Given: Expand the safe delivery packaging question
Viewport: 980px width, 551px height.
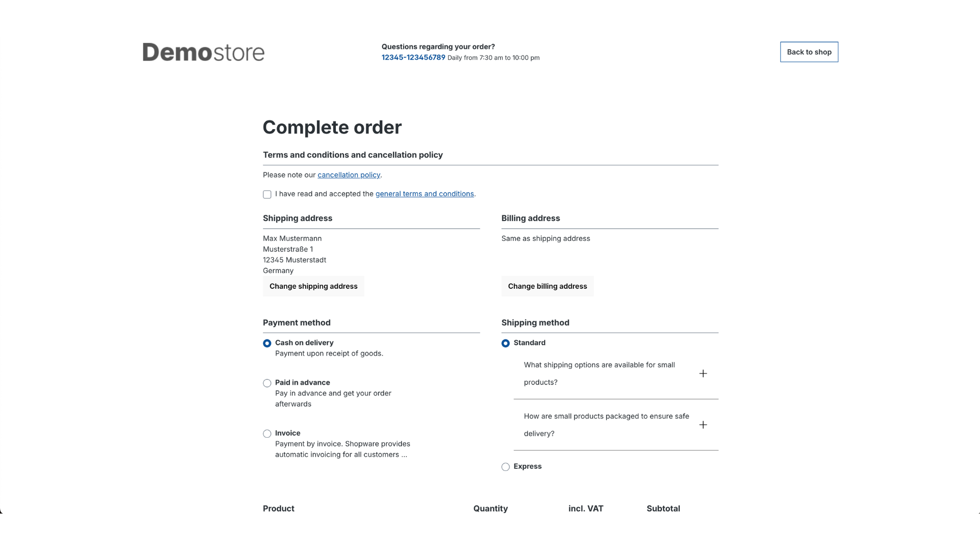Looking at the screenshot, I should click(x=606, y=425).
